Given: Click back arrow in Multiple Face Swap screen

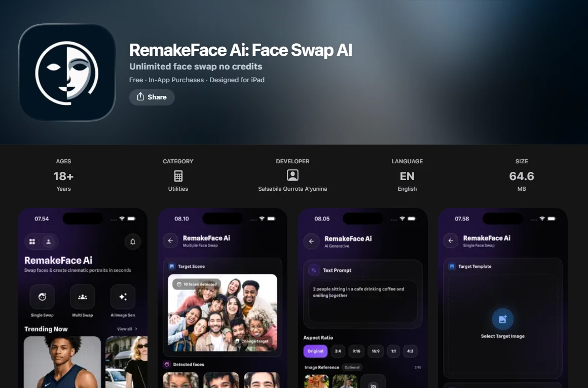Looking at the screenshot, I should (171, 241).
